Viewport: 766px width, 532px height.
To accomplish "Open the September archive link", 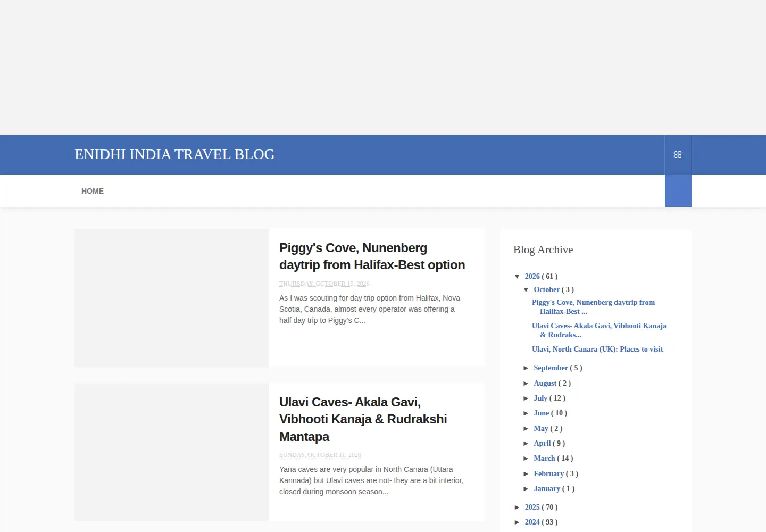I will (x=551, y=368).
